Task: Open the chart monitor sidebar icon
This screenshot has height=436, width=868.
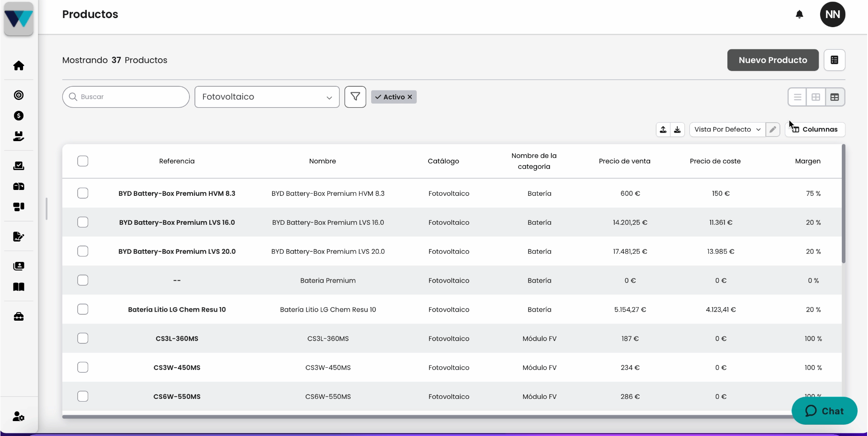Action: [19, 166]
